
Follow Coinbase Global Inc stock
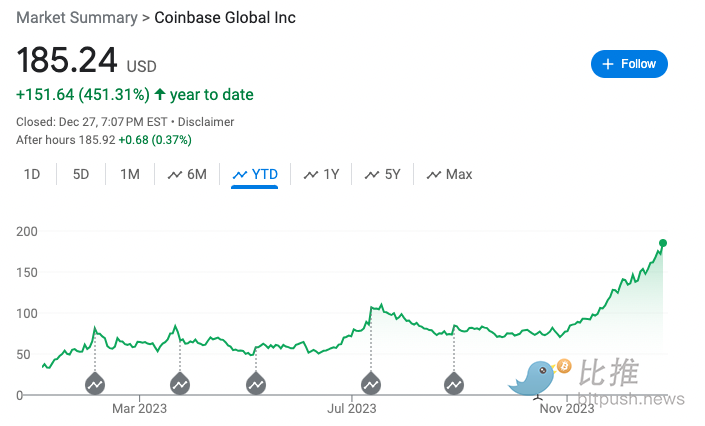coord(629,64)
